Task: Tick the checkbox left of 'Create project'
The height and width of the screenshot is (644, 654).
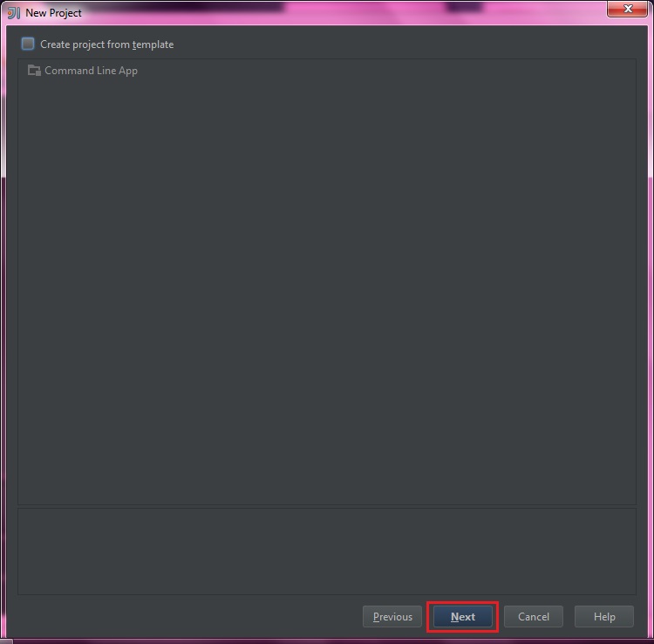Action: click(x=28, y=44)
